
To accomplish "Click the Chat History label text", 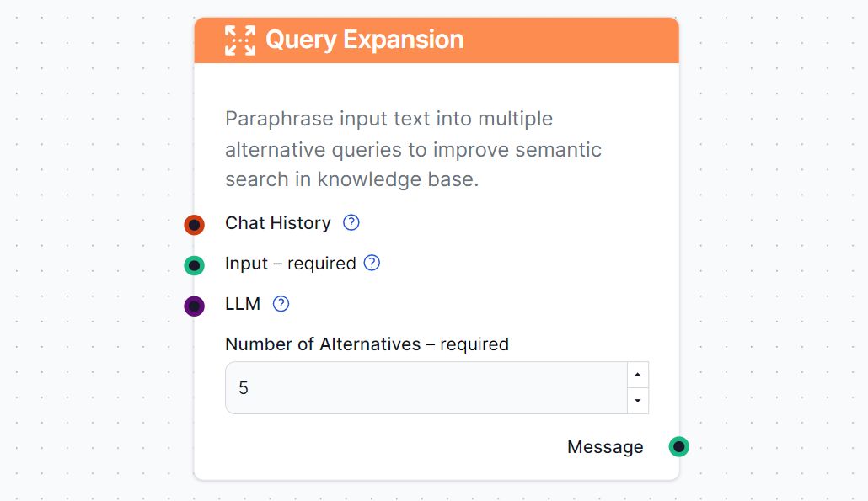I will (277, 222).
